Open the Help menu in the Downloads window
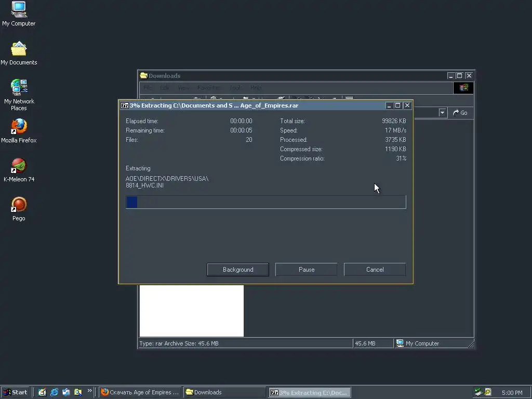 [x=256, y=88]
